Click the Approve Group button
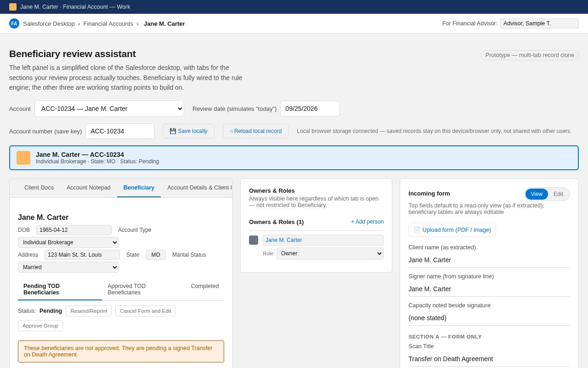This screenshot has height=368, width=588. pos(40,326)
